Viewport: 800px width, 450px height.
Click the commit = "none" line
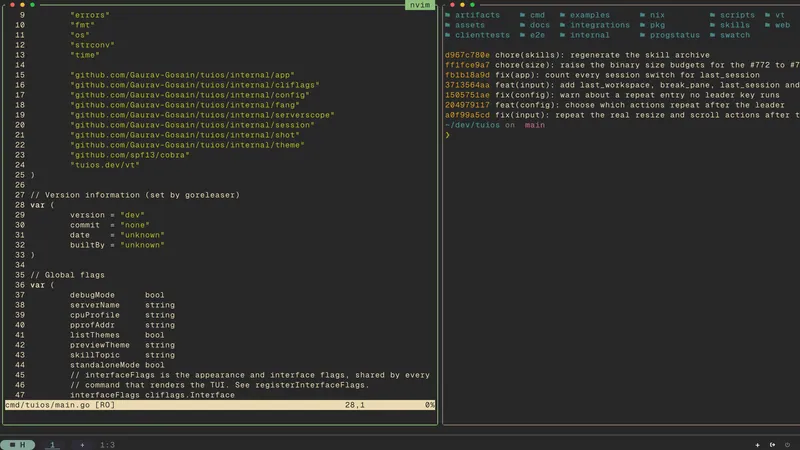[110, 225]
